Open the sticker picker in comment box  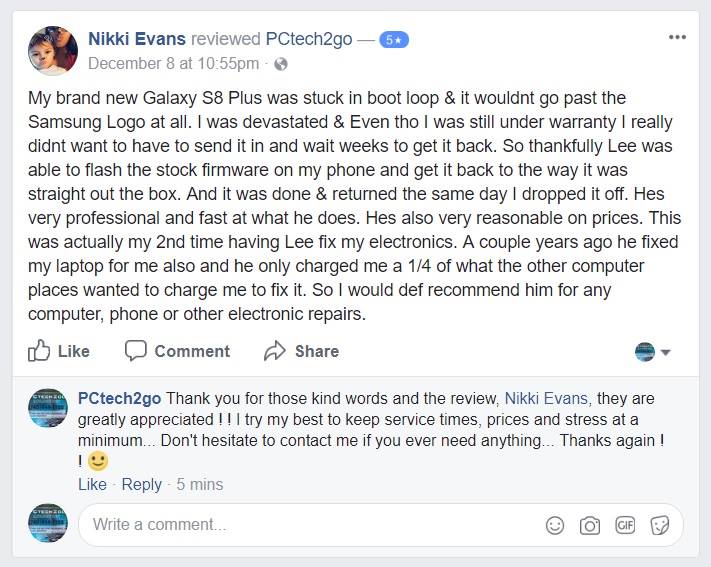[x=660, y=525]
